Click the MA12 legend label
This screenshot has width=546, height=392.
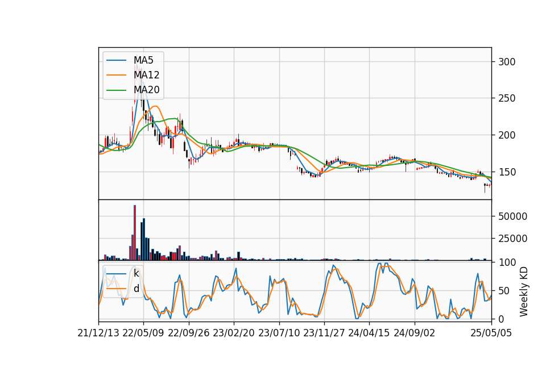[x=147, y=75]
